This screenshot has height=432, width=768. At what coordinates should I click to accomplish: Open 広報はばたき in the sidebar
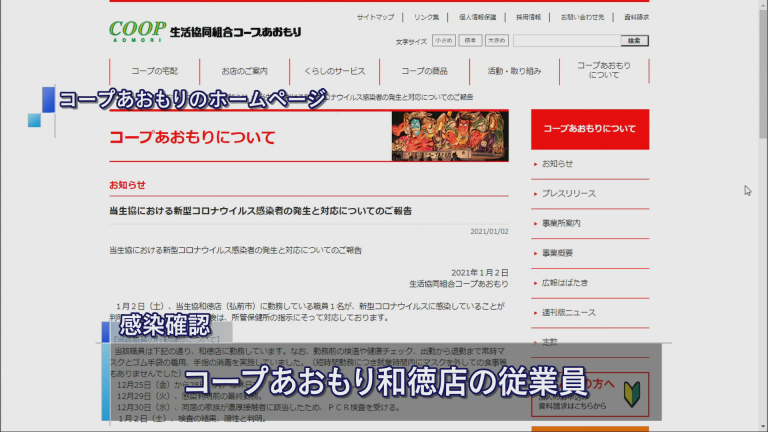tap(565, 283)
